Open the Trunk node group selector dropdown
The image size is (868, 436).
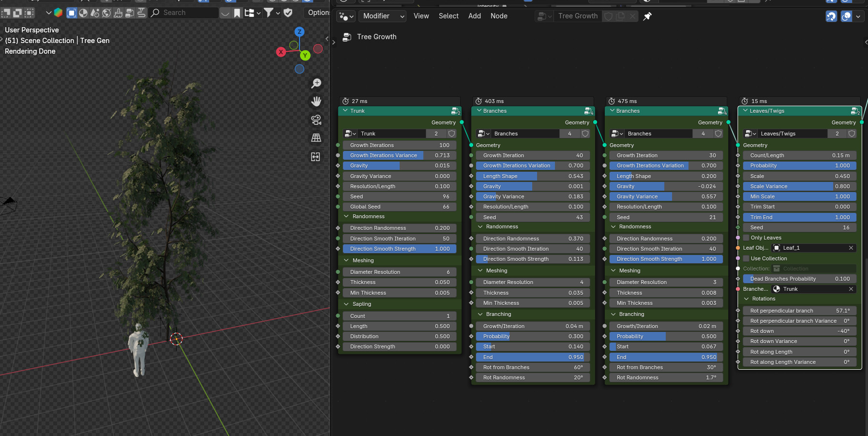click(x=350, y=134)
